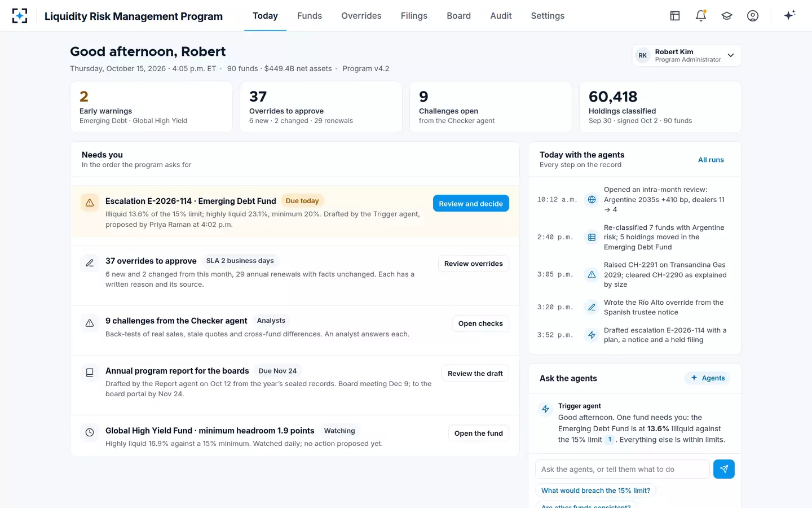Go to the Filings tab

pos(414,16)
